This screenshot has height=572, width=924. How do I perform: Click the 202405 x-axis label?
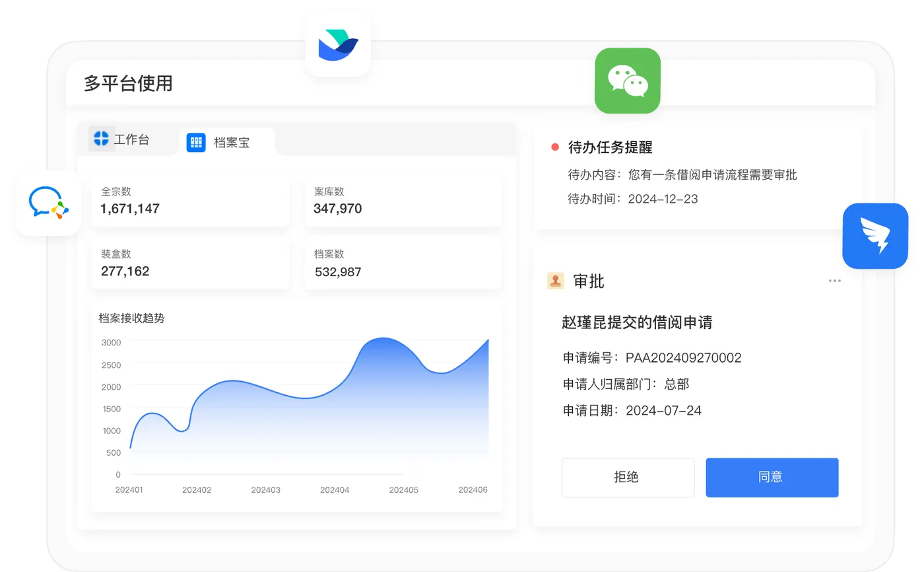[403, 490]
